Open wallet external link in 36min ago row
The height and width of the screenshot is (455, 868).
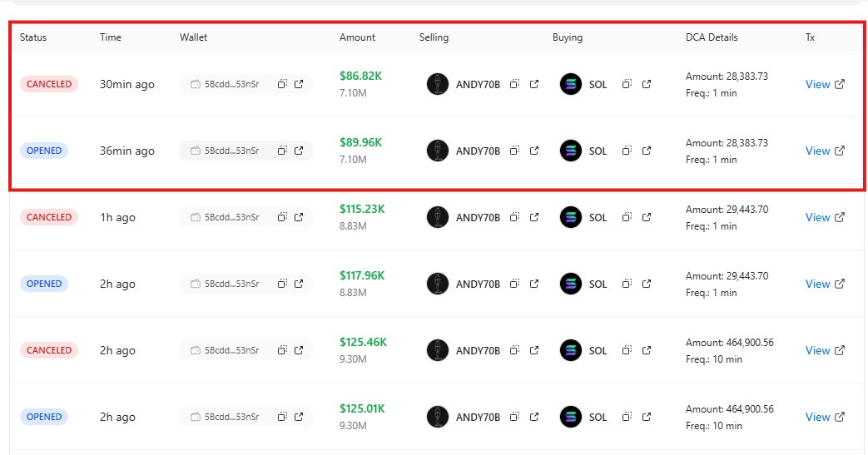(299, 151)
